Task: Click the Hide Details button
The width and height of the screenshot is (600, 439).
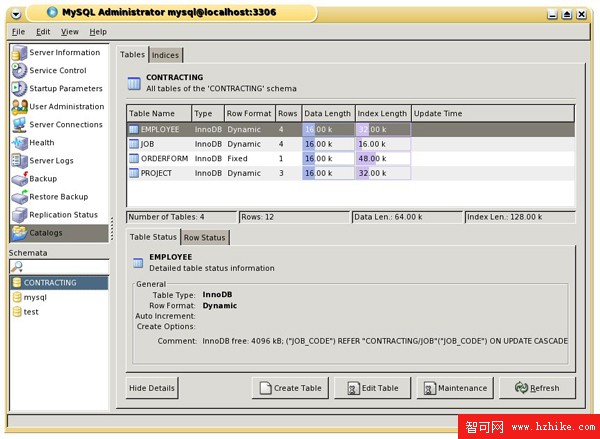Action: tap(152, 388)
